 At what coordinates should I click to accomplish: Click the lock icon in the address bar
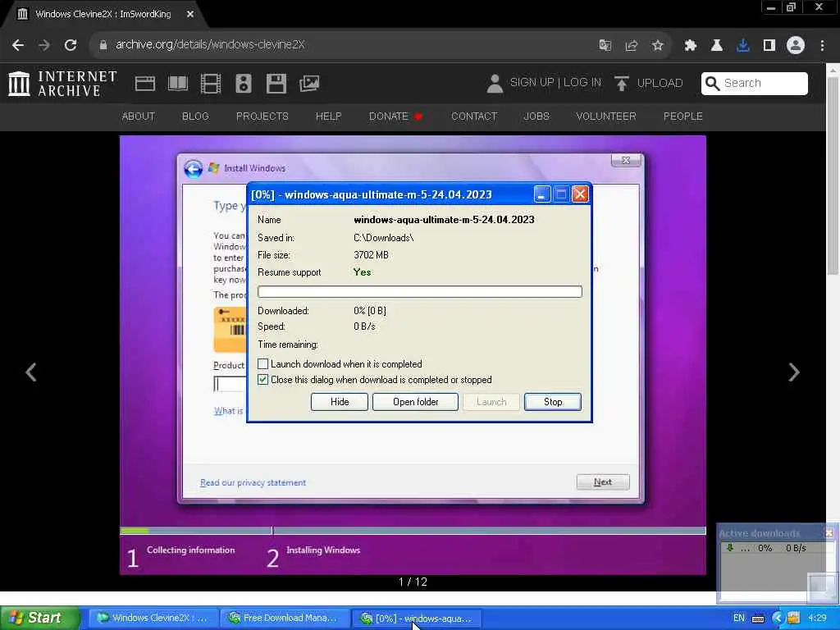pos(103,45)
